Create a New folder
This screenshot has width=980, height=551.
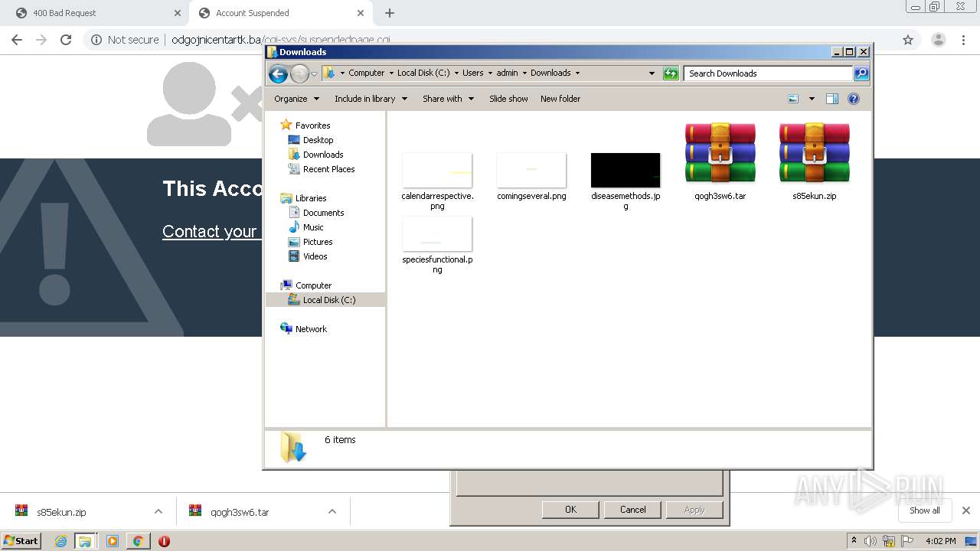pos(560,99)
